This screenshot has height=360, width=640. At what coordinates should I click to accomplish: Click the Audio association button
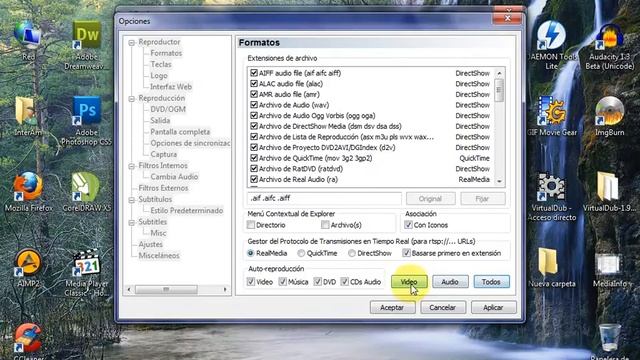click(x=450, y=282)
